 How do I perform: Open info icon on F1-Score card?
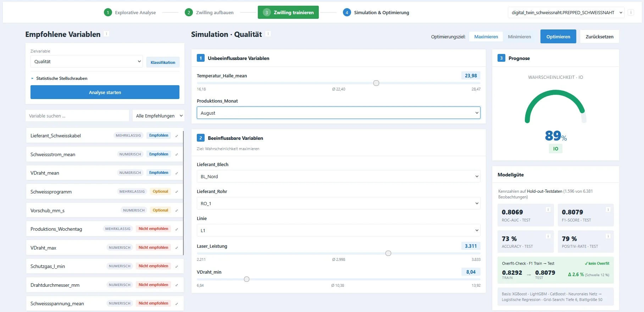pyautogui.click(x=608, y=209)
